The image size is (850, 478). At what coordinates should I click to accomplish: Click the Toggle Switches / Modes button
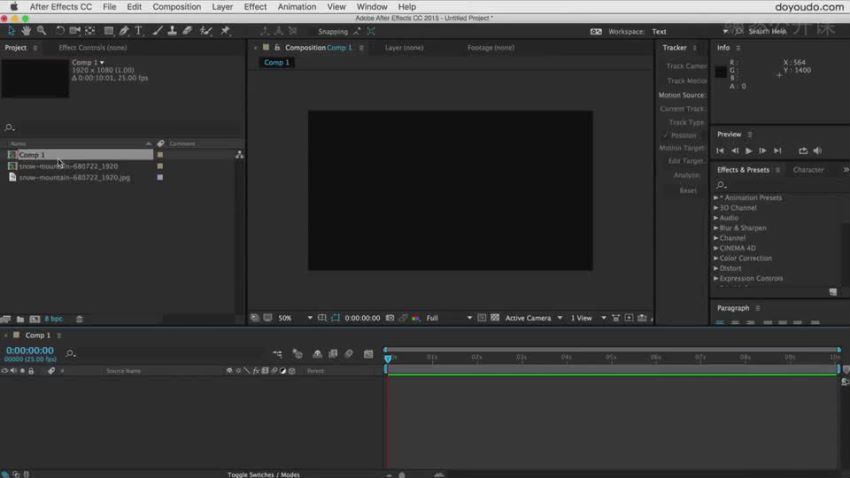[x=263, y=474]
